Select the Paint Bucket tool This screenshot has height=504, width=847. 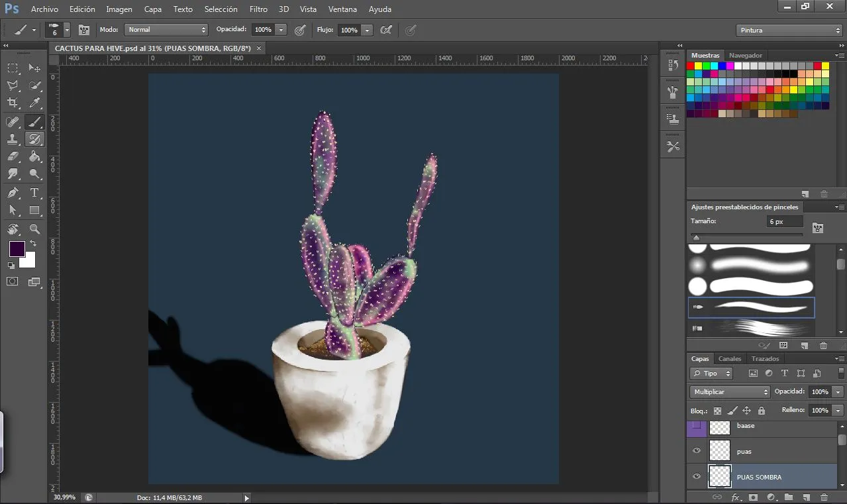pos(34,157)
